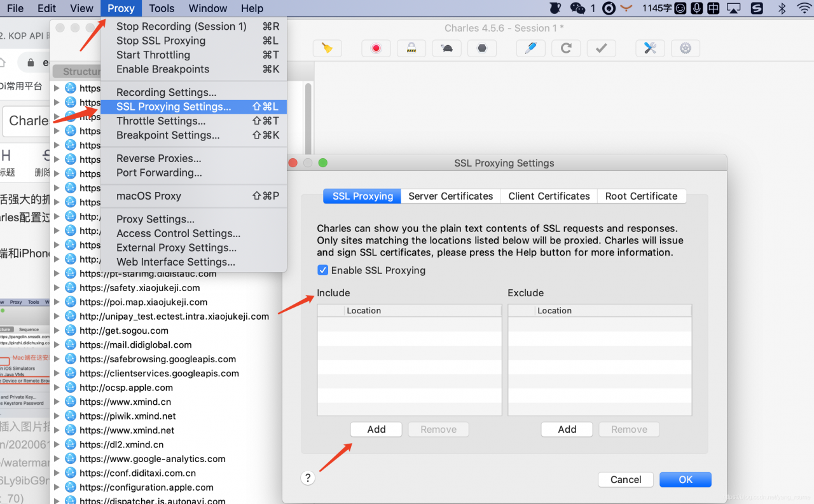Click the question mark Help button
The image size is (814, 504).
[x=308, y=478]
